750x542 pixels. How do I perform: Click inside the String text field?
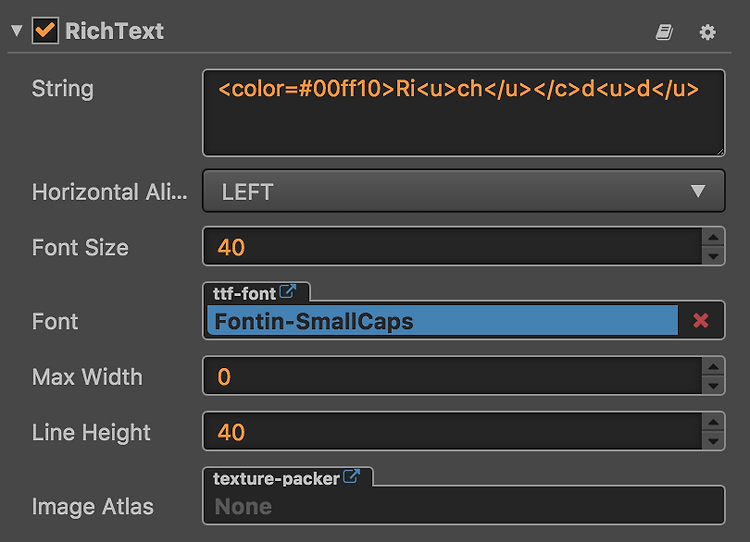[x=463, y=113]
